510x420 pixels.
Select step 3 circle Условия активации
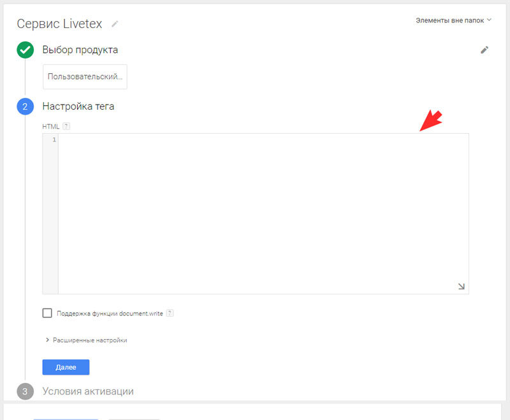point(25,391)
